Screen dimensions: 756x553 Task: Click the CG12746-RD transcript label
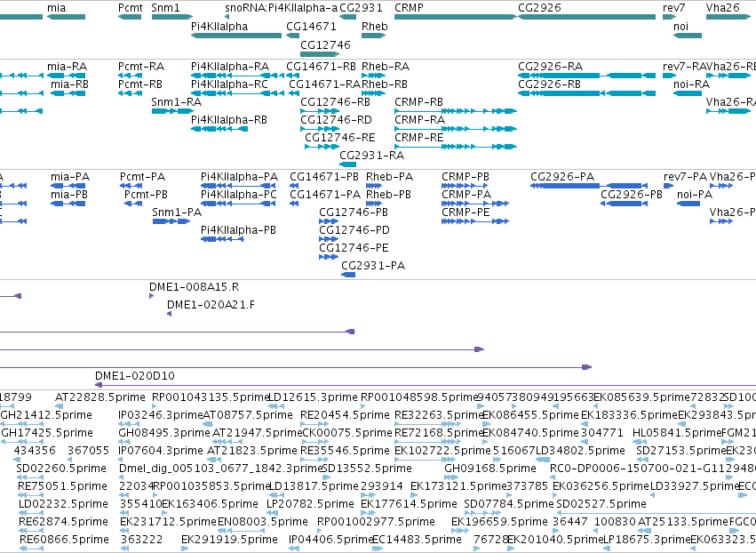[336, 120]
